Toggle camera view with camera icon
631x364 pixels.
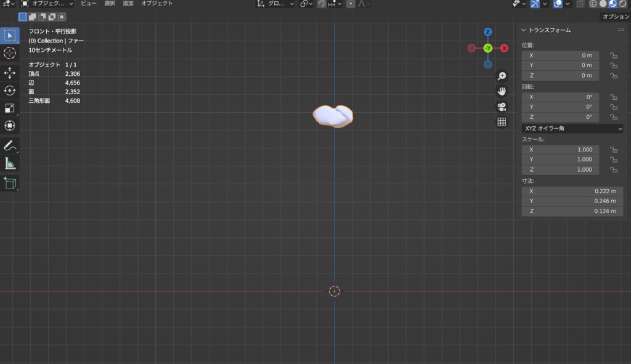tap(502, 107)
